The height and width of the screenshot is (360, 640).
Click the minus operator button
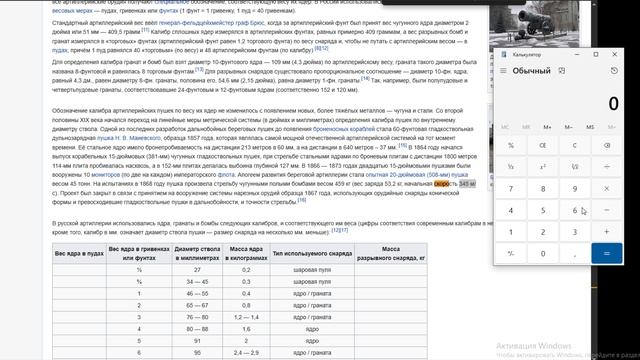607,210
